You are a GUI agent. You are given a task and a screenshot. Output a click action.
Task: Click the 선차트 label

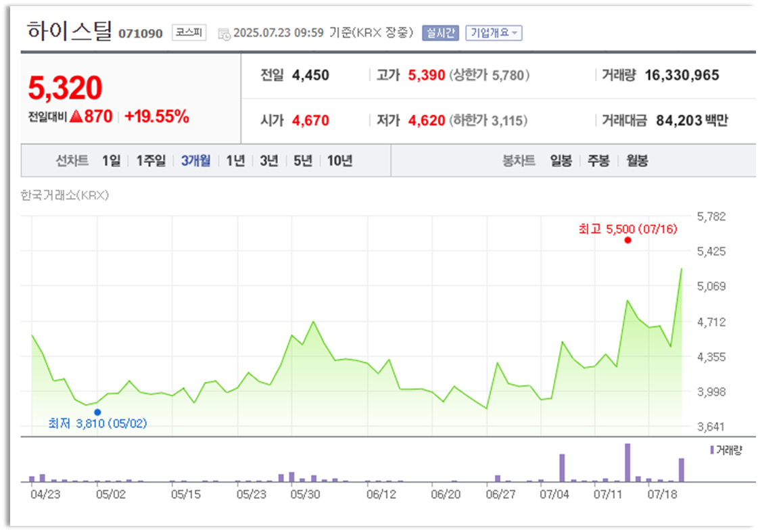72,160
